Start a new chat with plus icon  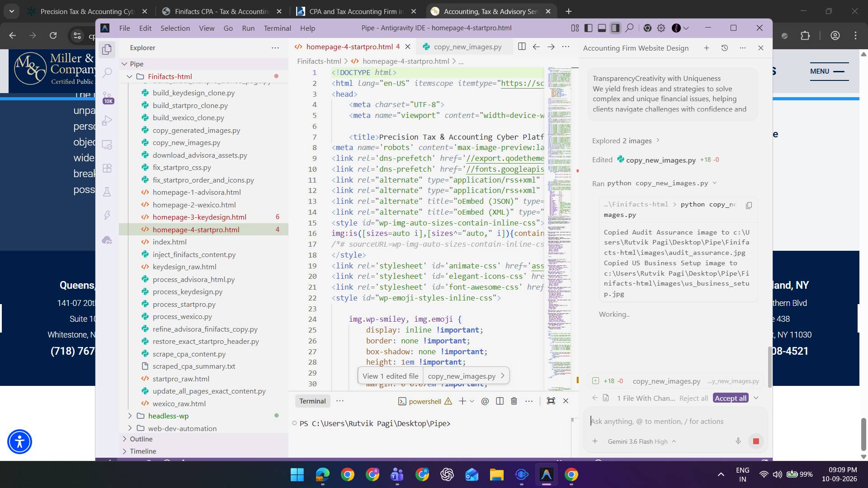(706, 48)
